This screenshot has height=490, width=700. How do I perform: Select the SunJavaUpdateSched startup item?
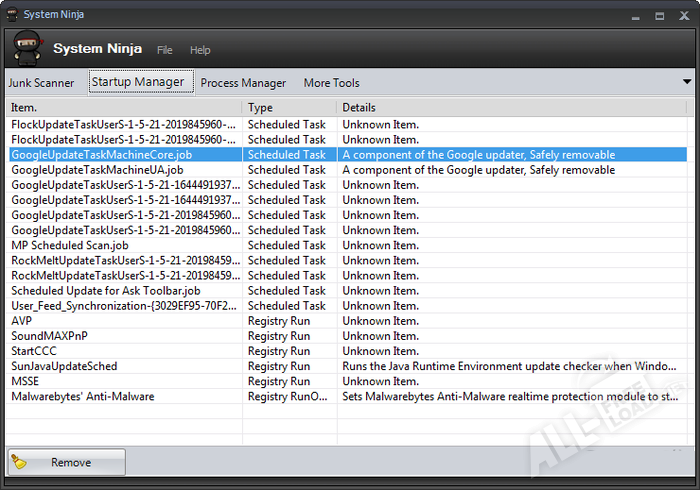pyautogui.click(x=64, y=366)
